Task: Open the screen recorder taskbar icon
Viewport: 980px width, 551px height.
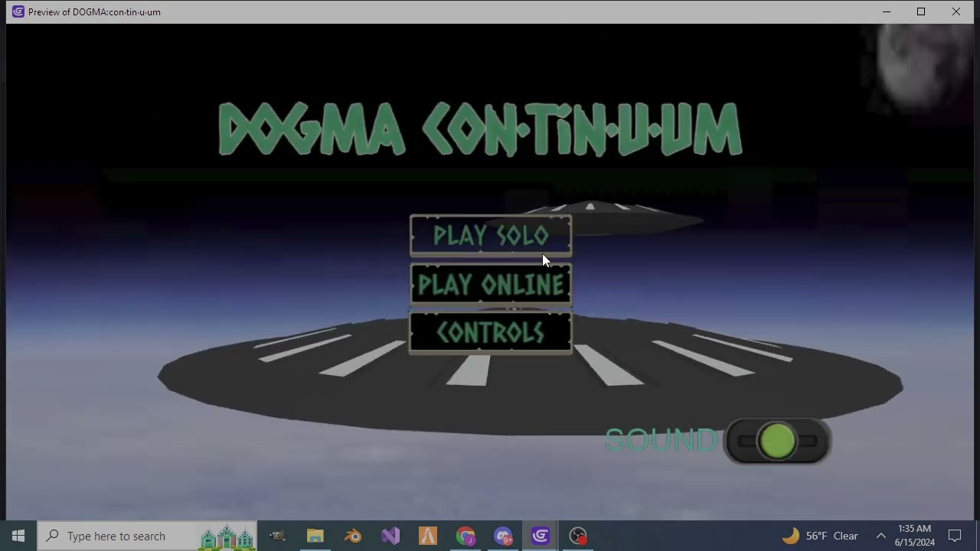Action: click(x=578, y=536)
